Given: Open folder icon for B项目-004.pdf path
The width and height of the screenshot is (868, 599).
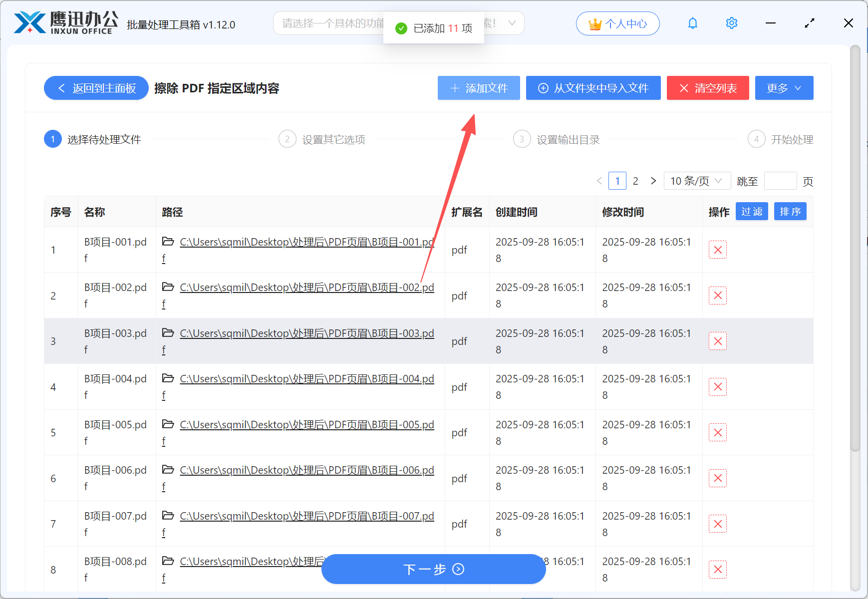Looking at the screenshot, I should coord(168,378).
